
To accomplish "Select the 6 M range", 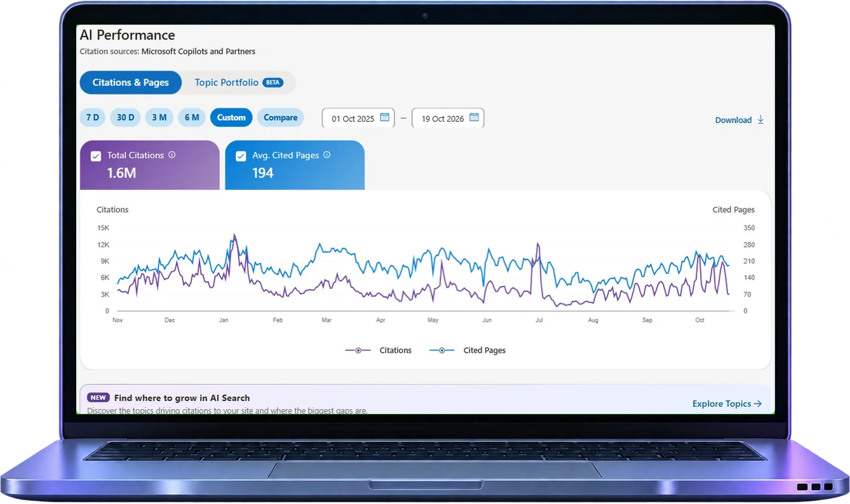I will pyautogui.click(x=192, y=117).
